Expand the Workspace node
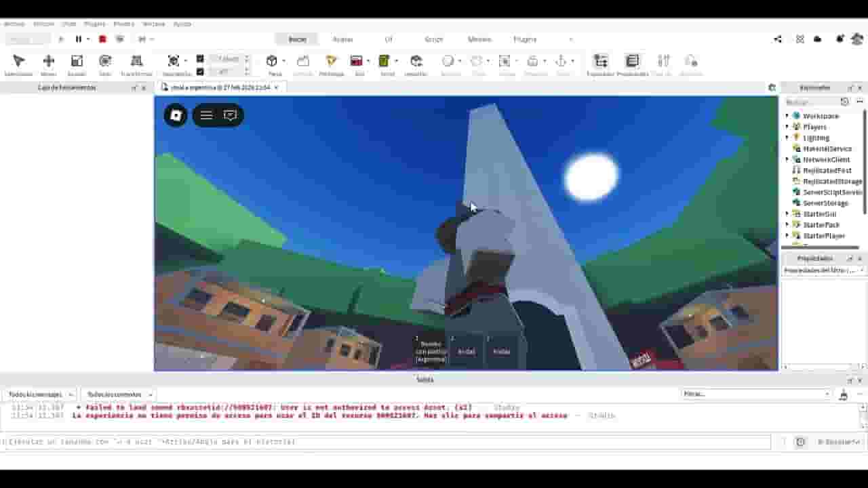Screen dimensions: 868x488 tap(787, 116)
